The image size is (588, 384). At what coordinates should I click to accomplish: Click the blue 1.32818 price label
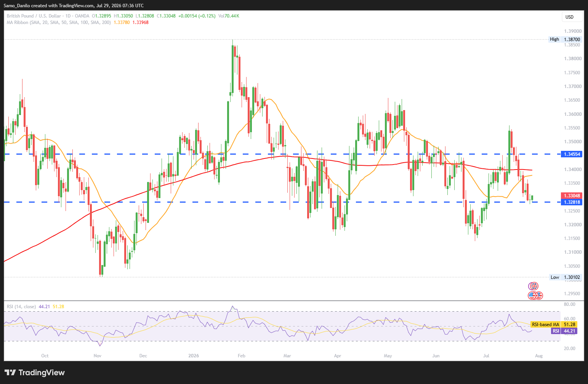coord(572,202)
